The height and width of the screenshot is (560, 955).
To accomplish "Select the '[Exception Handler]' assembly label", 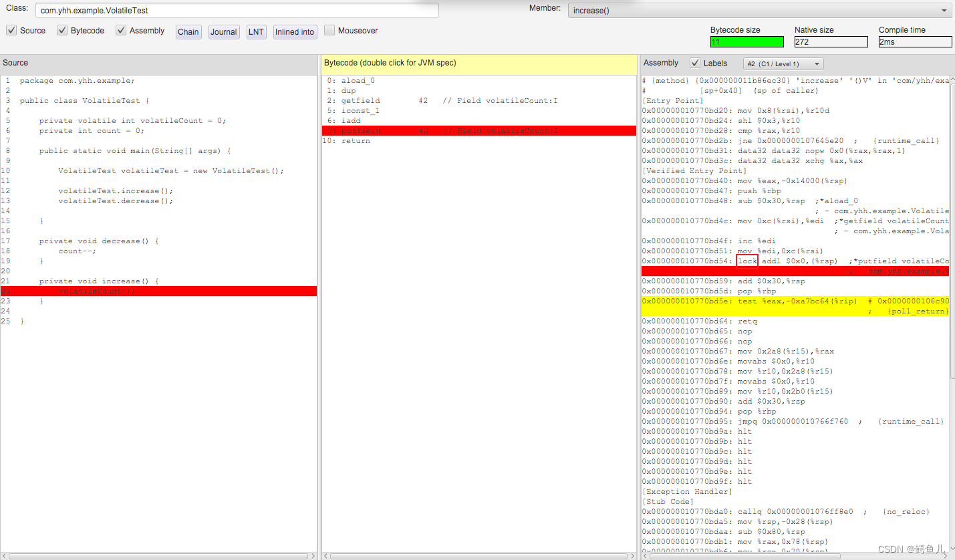I will pyautogui.click(x=687, y=491).
